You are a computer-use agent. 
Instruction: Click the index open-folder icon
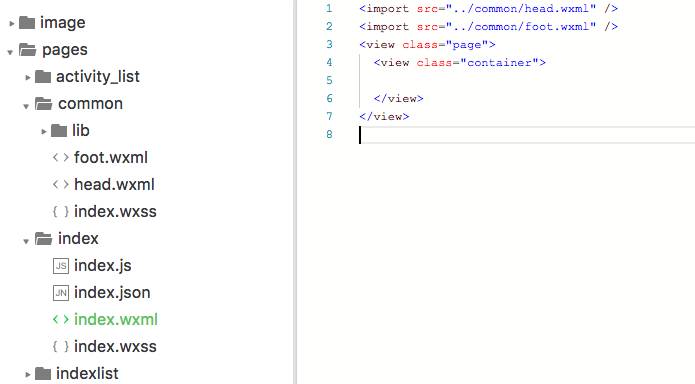(x=43, y=239)
